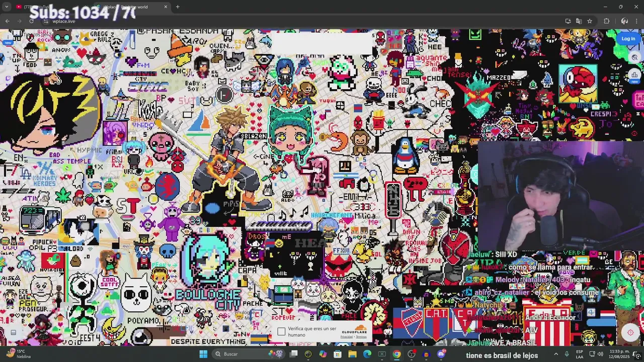Open the ESP LAA language switcher
This screenshot has height=362, width=644.
coord(580,354)
